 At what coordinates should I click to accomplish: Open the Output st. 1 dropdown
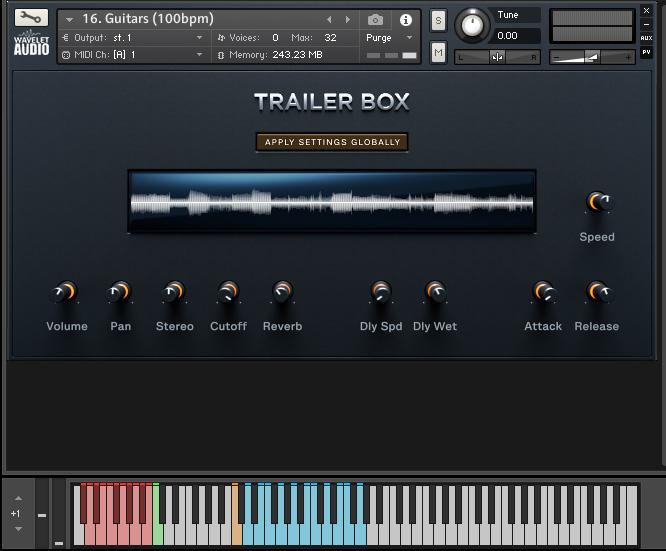click(133, 38)
